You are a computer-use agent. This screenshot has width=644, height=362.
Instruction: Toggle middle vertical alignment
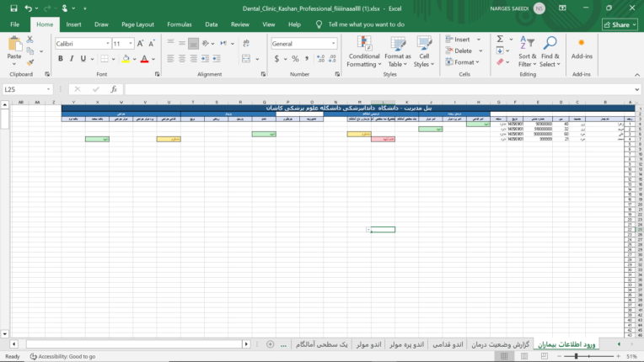point(182,43)
